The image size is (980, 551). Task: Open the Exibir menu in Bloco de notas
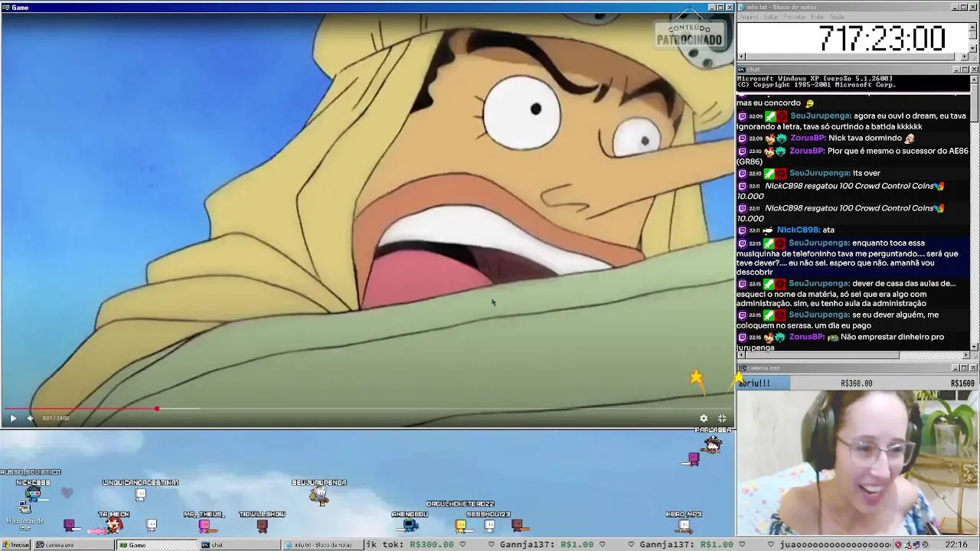[x=818, y=17]
